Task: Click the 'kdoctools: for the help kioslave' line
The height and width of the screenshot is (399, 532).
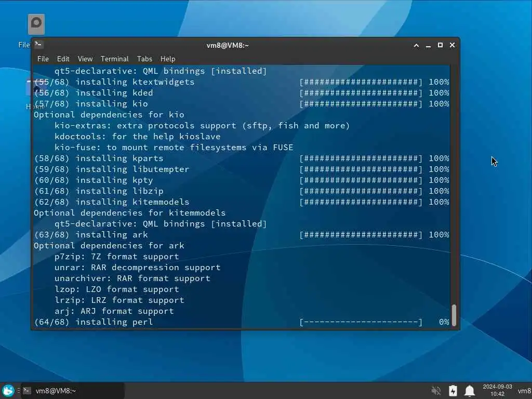Action: tap(137, 137)
